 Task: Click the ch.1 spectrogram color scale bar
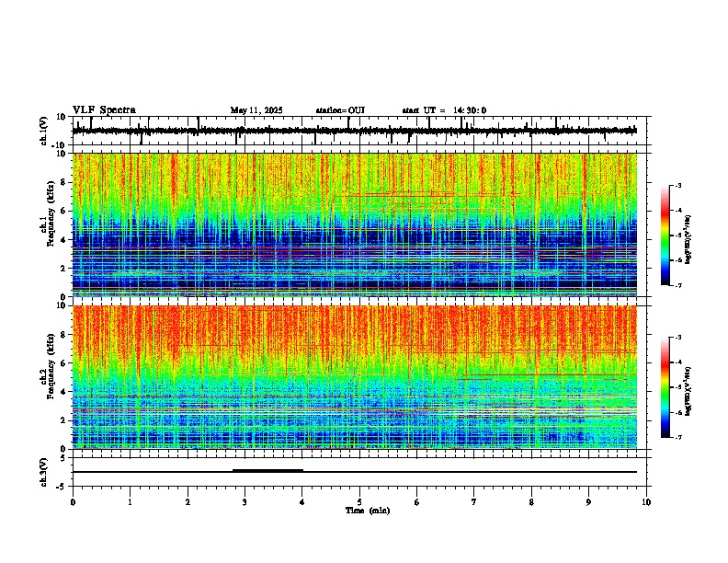[665, 236]
